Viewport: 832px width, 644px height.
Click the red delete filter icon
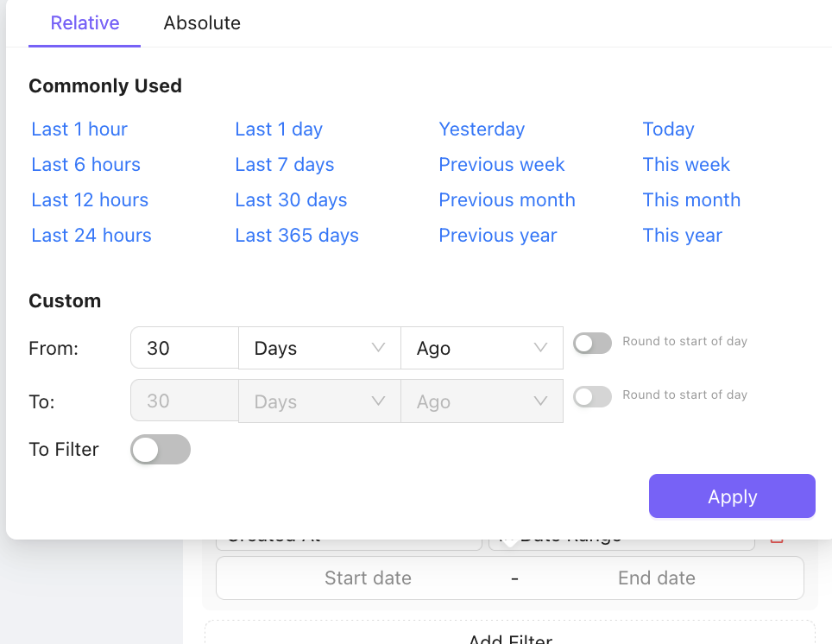coord(777,540)
